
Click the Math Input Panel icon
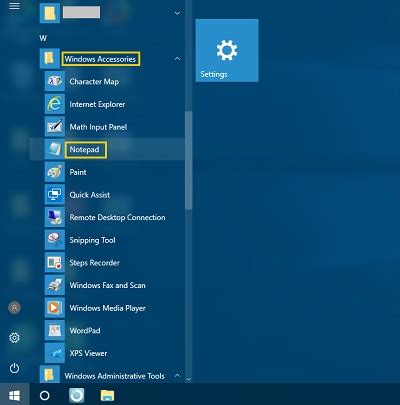55,127
